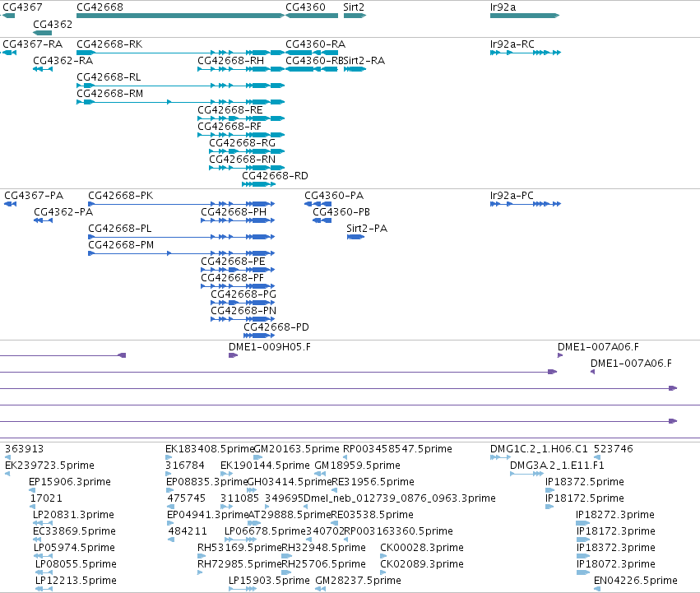Select EST CK00028.3prime
Image resolution: width=700 pixels, height=593 pixels.
click(422, 548)
